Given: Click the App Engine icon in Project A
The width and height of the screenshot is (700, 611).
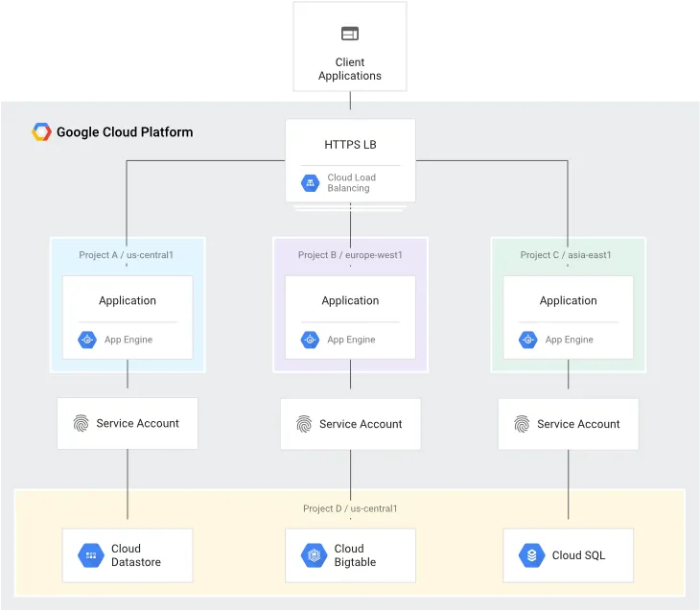Looking at the screenshot, I should [87, 340].
